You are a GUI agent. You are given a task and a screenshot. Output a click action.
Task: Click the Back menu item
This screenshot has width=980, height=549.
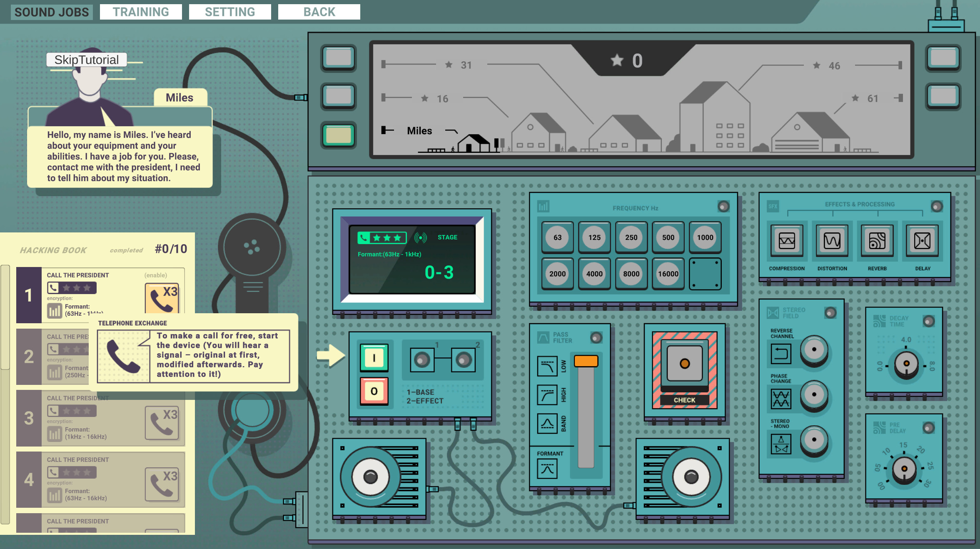319,12
